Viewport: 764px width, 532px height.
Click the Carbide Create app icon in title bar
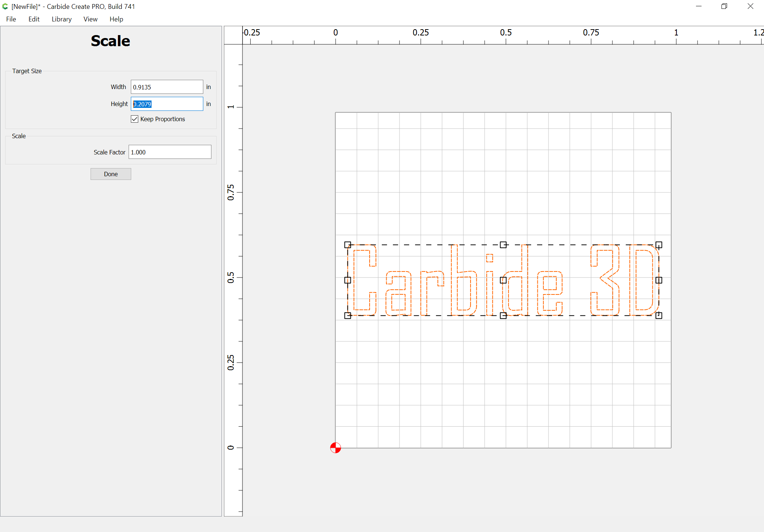[x=5, y=6]
